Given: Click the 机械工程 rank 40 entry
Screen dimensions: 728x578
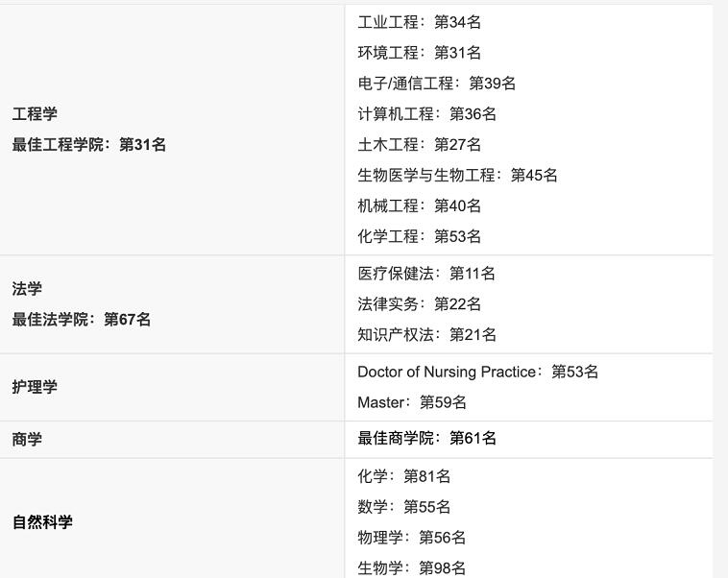Looking at the screenshot, I should (419, 206).
